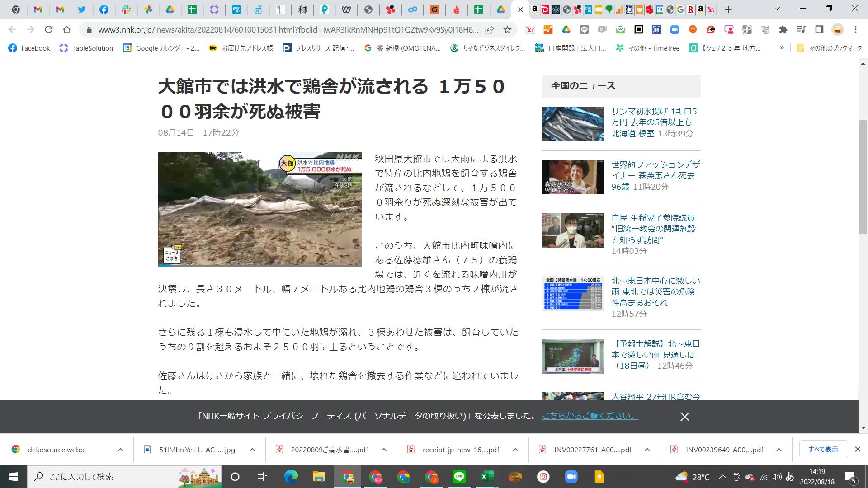Click the share page icon in the address bar
868x488 pixels.
489,30
